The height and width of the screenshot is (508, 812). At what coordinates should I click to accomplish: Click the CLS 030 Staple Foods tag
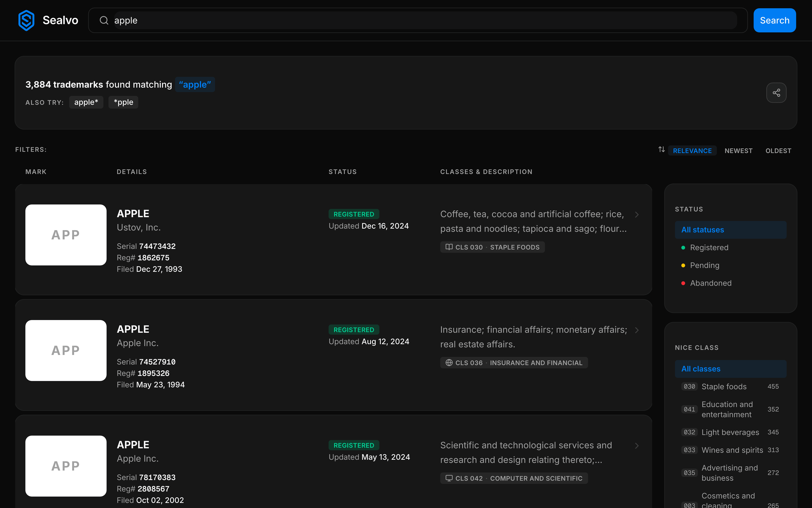492,247
